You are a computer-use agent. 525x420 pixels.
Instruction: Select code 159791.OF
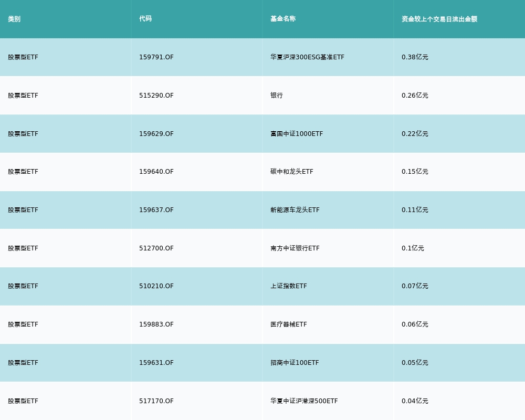[x=156, y=57]
